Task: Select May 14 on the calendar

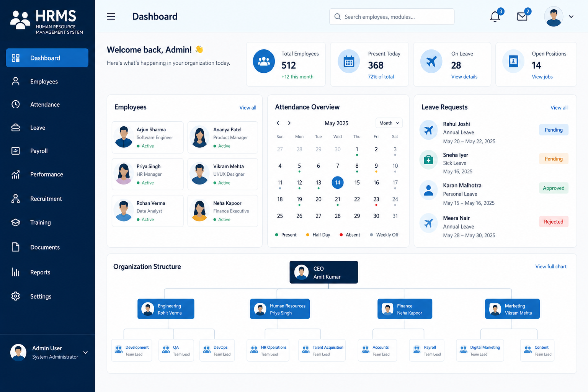Action: (x=338, y=183)
